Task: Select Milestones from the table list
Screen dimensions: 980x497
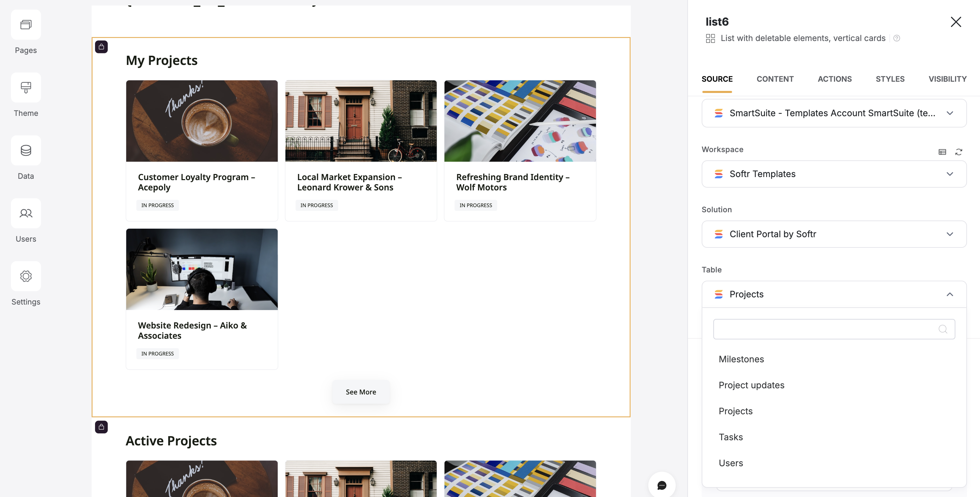Action: pyautogui.click(x=741, y=359)
